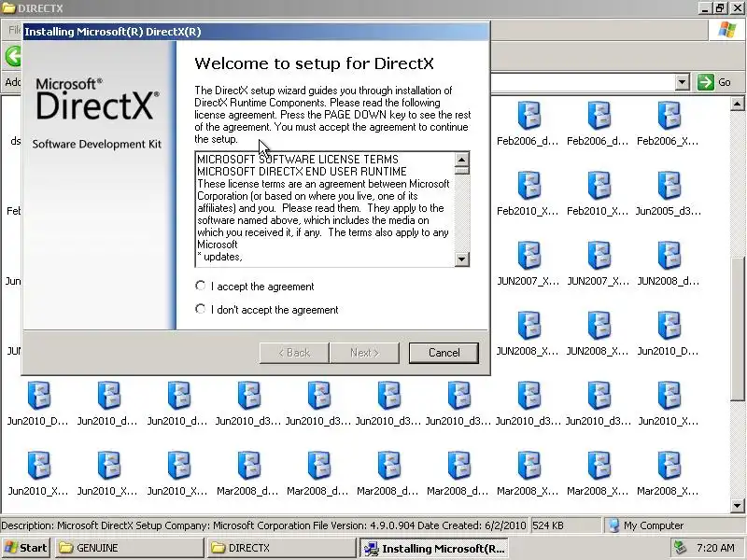Select Jun2010_D... file beside JUN2008_X...
Image resolution: width=747 pixels, height=560 pixels.
[x=669, y=333]
